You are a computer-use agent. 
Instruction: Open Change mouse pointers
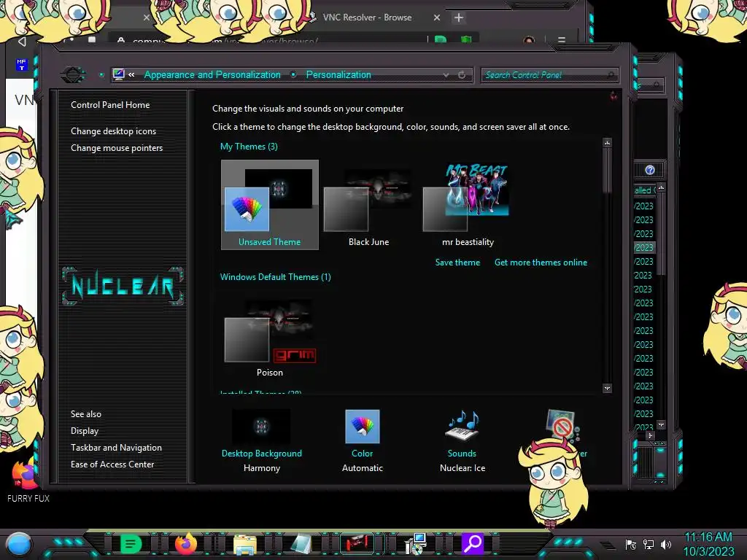point(117,147)
